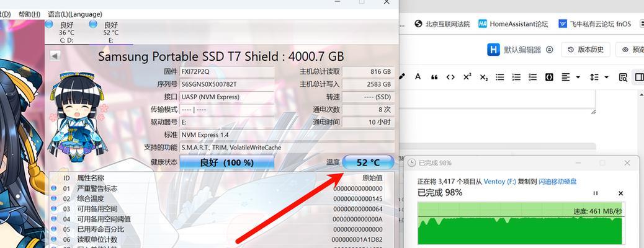Click the blue status dot of attribute 01
Viewport: 644px width, 248px height.
54,188
